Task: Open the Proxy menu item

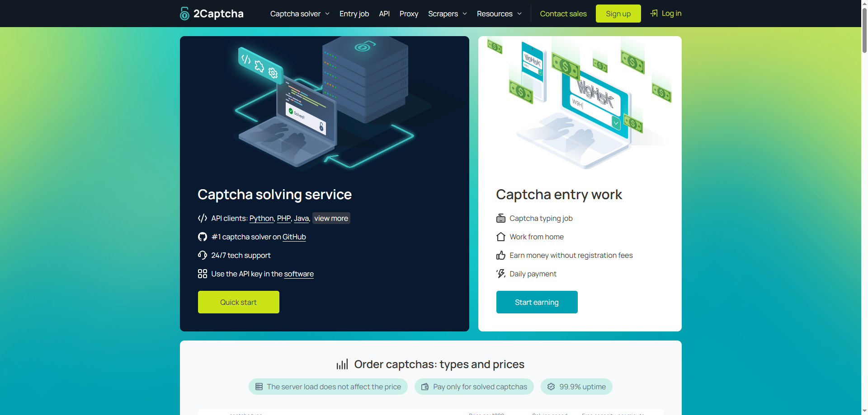Action: coord(409,14)
